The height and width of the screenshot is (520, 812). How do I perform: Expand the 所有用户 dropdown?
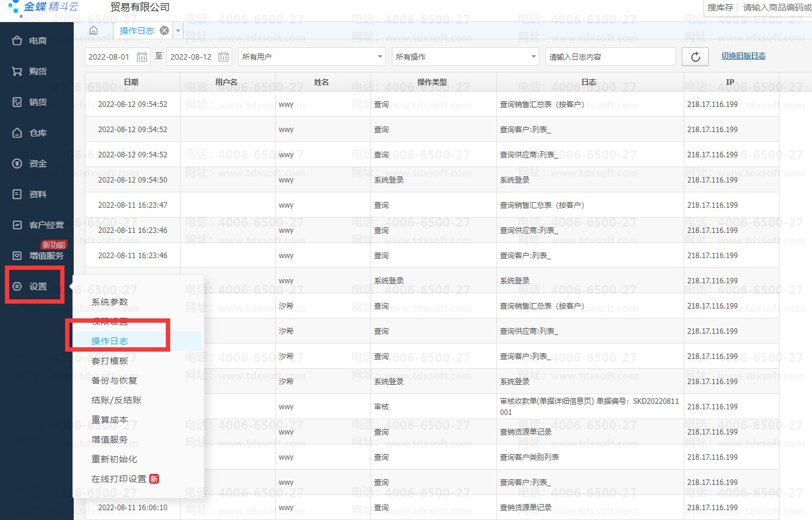[x=312, y=57]
